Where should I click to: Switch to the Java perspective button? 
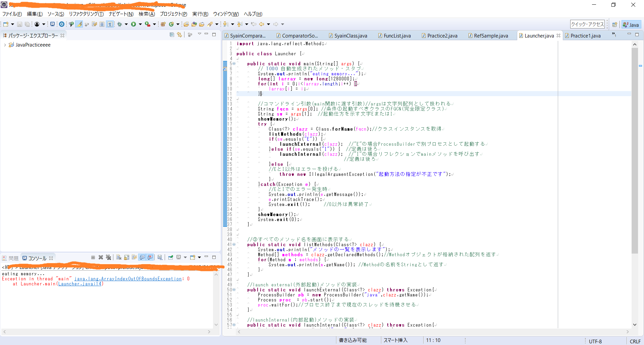click(x=631, y=24)
